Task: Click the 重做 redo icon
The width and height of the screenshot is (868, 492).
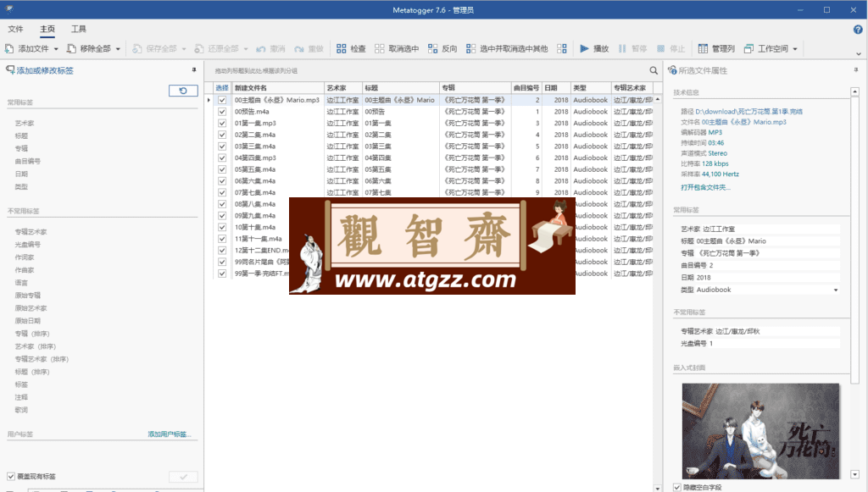Action: click(299, 48)
